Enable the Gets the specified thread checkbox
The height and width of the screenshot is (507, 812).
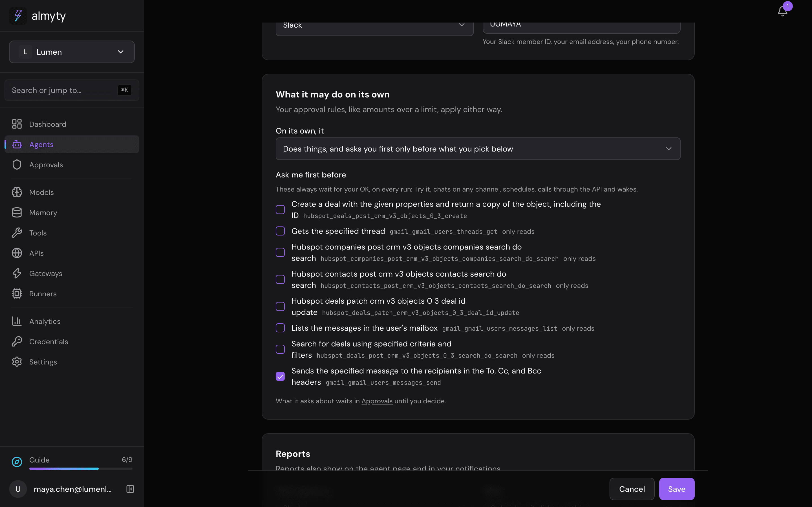pyautogui.click(x=280, y=231)
